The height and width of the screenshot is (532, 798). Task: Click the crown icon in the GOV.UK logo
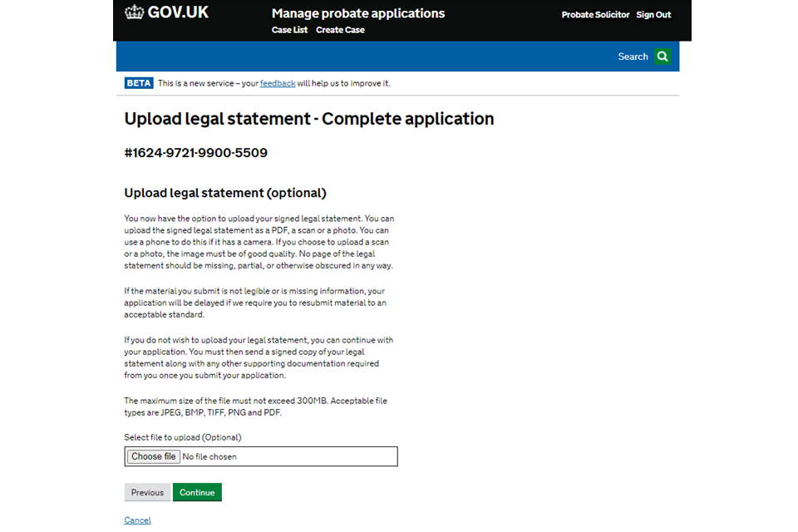point(134,12)
